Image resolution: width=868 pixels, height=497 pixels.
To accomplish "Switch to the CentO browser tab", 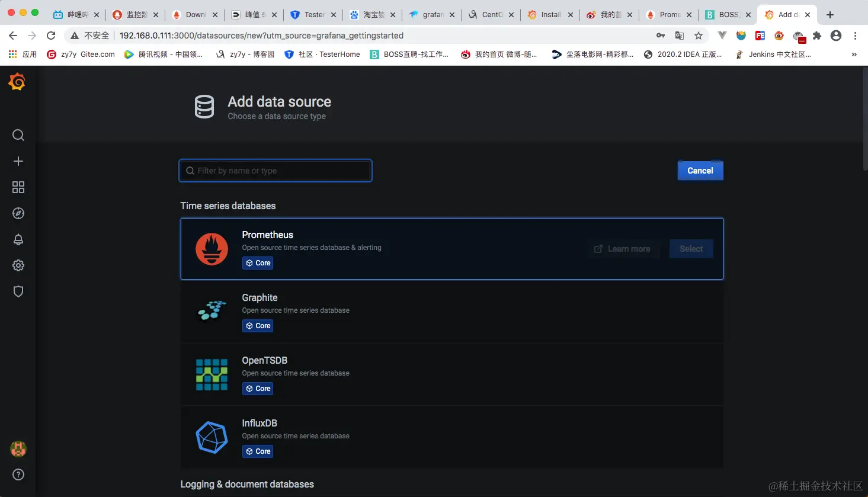I will pyautogui.click(x=490, y=15).
